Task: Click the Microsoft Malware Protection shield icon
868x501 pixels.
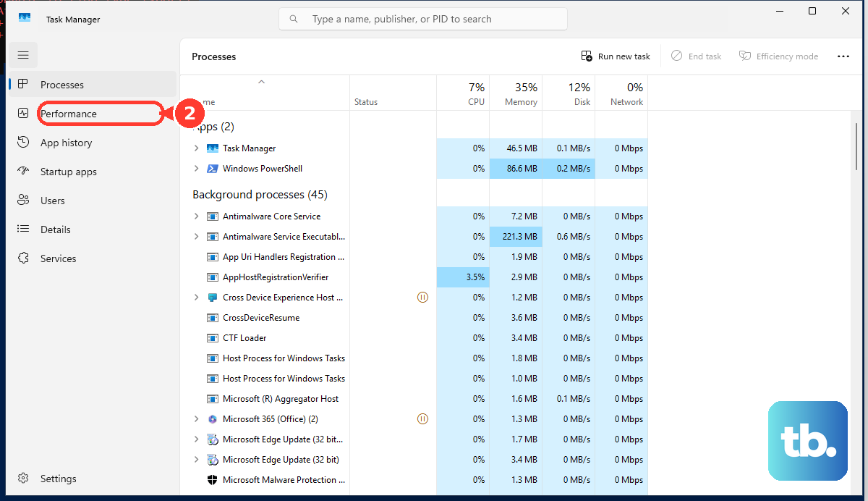Action: [213, 480]
